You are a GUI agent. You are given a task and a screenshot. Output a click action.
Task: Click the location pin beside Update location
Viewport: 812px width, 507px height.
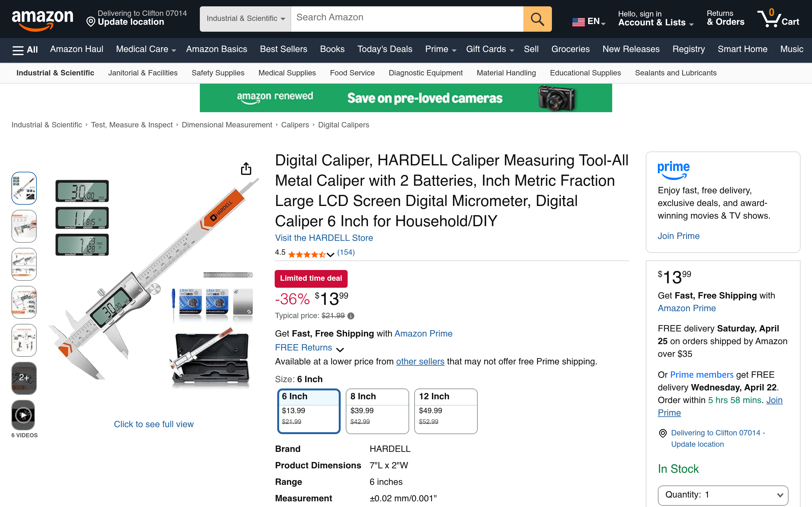[91, 22]
